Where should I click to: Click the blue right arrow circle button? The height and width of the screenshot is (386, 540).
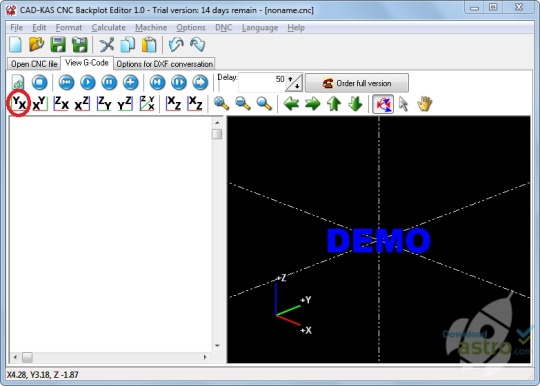[200, 83]
